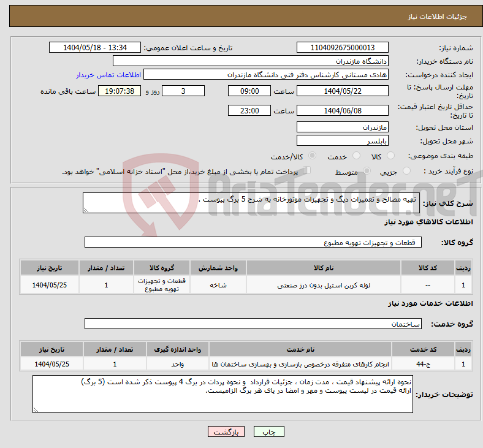
Task: Select the خدمت radio button
Action: 356,156
